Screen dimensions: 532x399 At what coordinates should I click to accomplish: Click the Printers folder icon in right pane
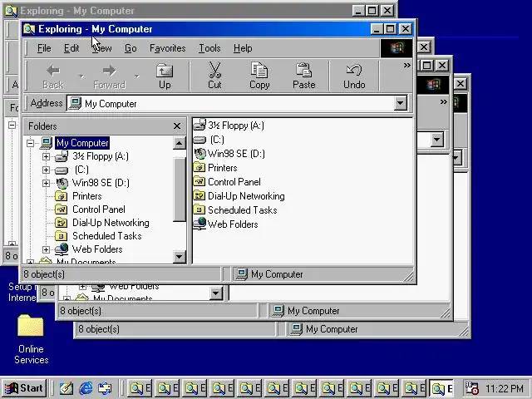point(199,168)
